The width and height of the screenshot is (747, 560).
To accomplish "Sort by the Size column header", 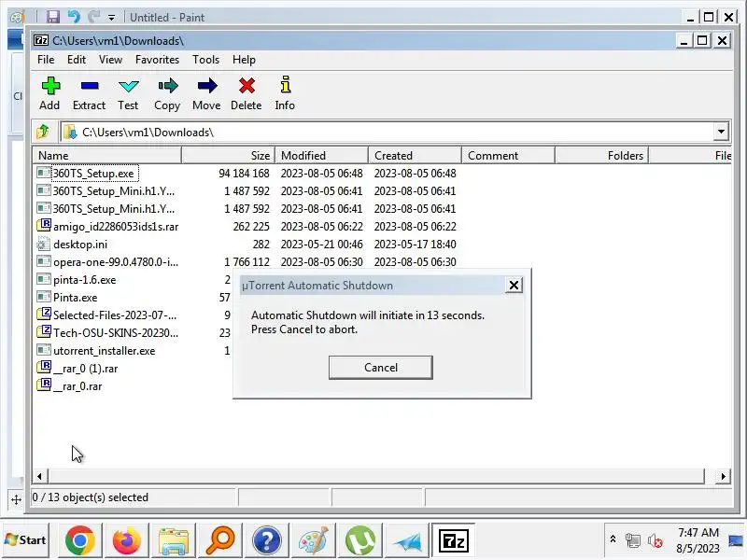I will pyautogui.click(x=228, y=156).
